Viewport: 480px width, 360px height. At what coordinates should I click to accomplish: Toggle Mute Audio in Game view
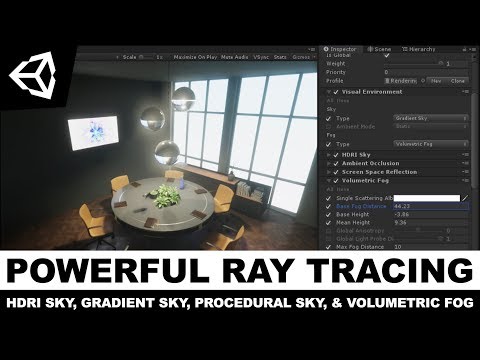235,57
